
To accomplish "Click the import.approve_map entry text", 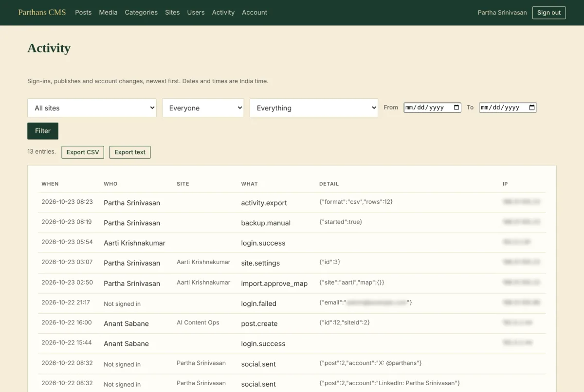I will (274, 284).
